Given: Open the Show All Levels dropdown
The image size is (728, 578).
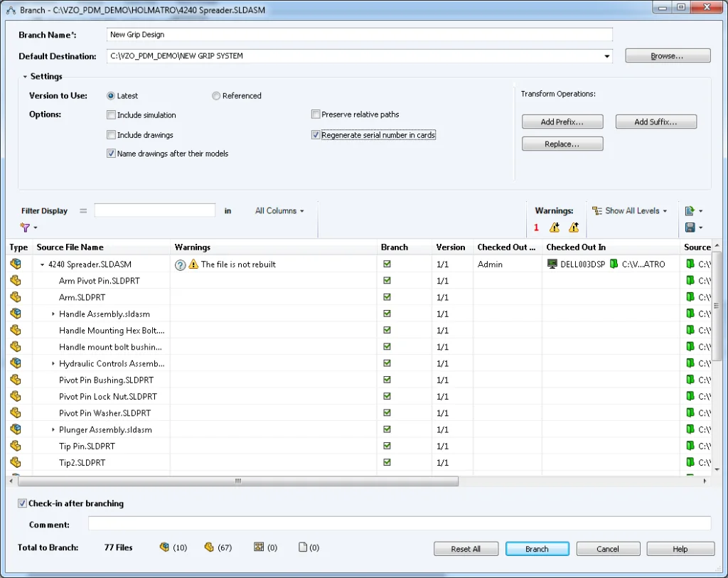Looking at the screenshot, I should pos(630,210).
